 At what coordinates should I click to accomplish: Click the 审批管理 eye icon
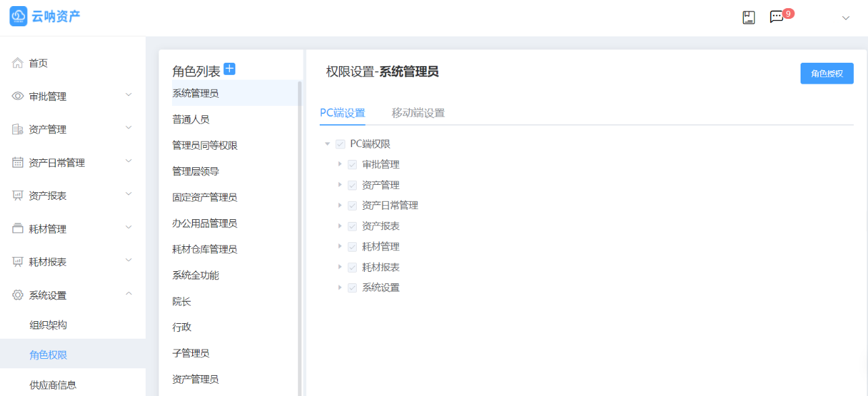click(x=18, y=96)
